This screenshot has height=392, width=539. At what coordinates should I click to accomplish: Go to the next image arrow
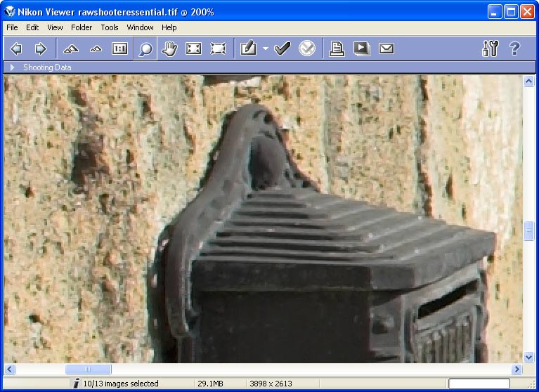(x=40, y=48)
